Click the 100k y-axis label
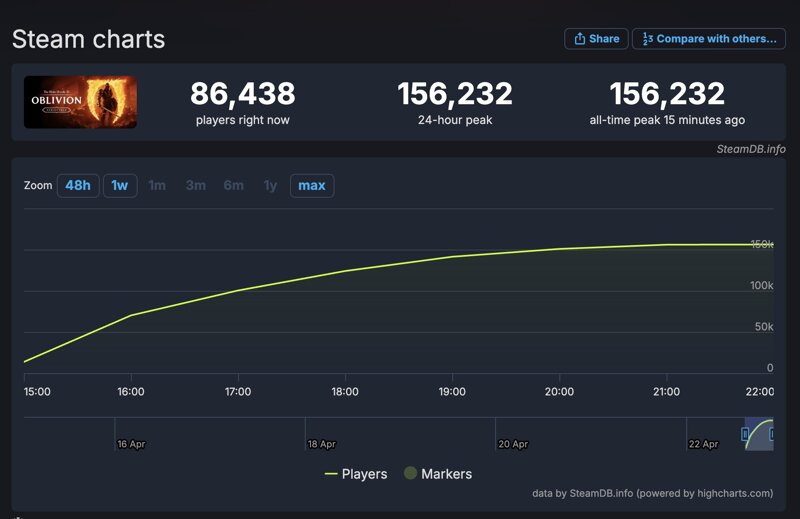The image size is (800, 519). point(762,285)
